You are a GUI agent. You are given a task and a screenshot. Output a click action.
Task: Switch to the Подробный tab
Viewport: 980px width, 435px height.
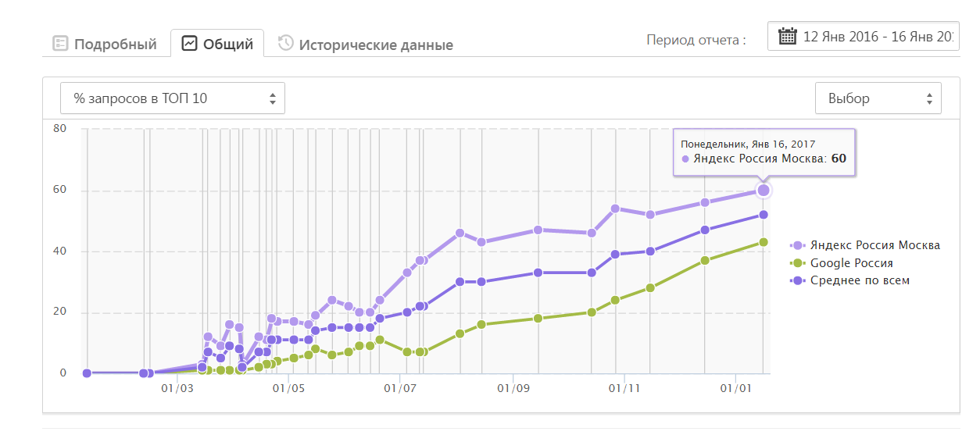[115, 45]
